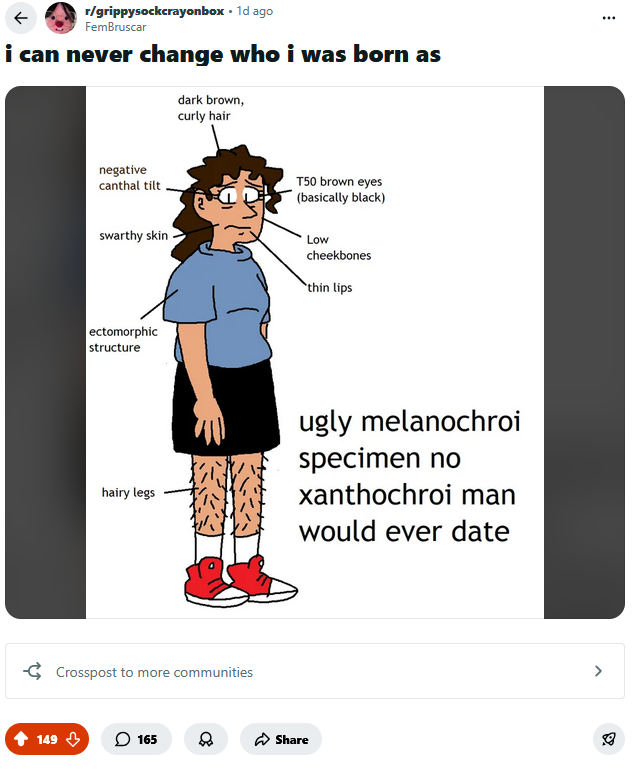Click the rocket icon at bottom right
Image resolution: width=632 pixels, height=769 pixels.
608,739
